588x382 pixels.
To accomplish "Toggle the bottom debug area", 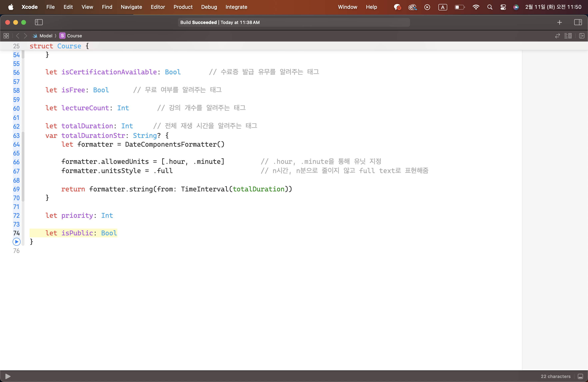I will 580,376.
